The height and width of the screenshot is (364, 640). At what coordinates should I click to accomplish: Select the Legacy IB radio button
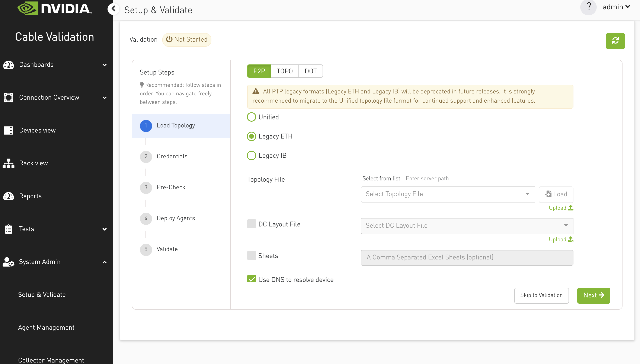[251, 156]
